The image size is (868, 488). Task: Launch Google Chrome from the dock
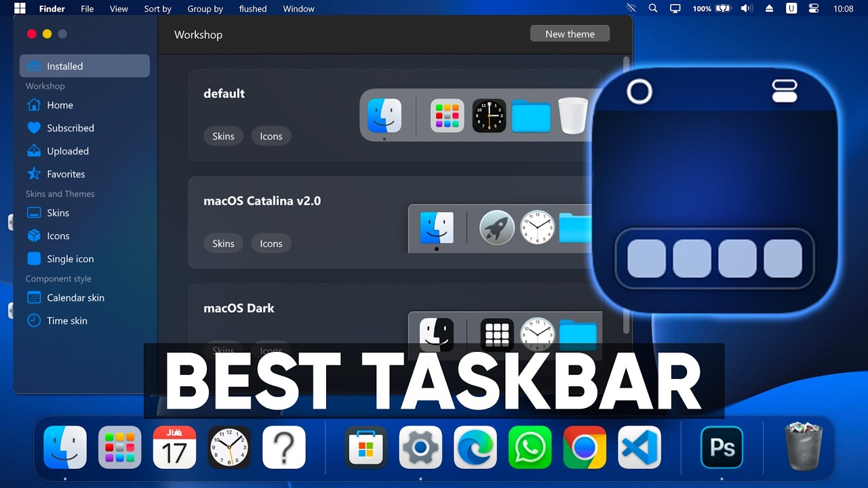click(x=585, y=447)
